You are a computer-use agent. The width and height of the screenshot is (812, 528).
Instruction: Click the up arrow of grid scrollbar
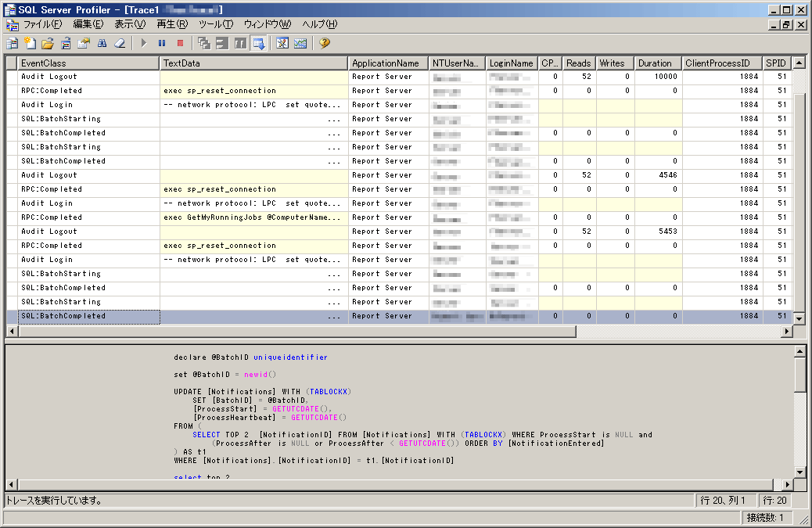coord(799,63)
